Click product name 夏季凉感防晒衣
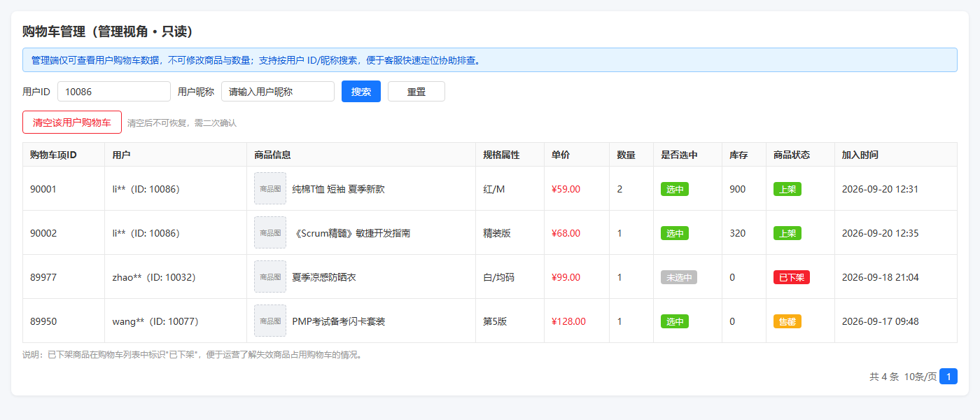Image resolution: width=980 pixels, height=420 pixels. tap(324, 277)
